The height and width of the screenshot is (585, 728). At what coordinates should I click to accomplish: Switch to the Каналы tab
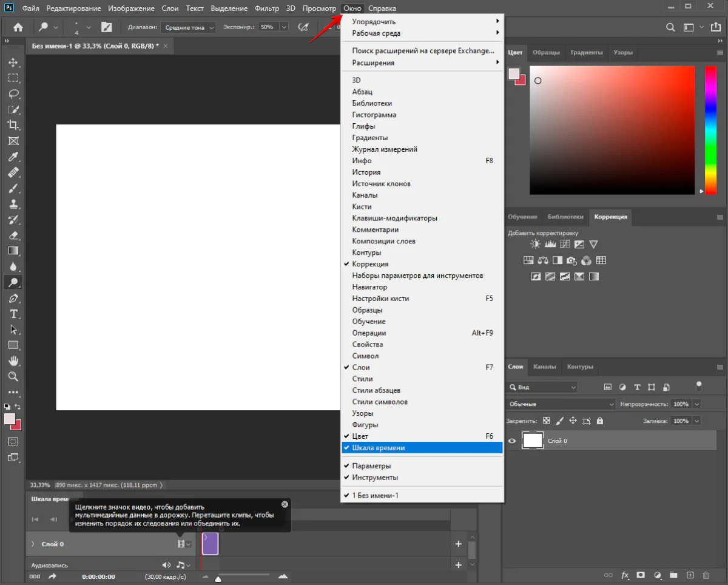click(x=544, y=367)
